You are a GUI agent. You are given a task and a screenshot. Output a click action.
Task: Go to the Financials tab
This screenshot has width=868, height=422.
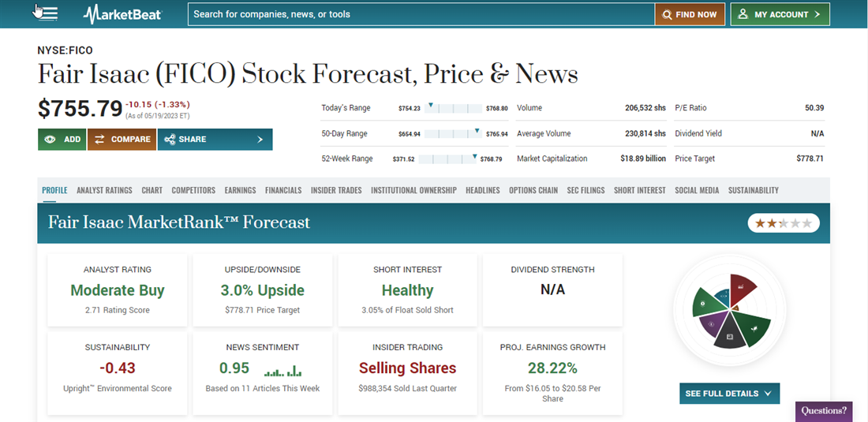tap(283, 190)
